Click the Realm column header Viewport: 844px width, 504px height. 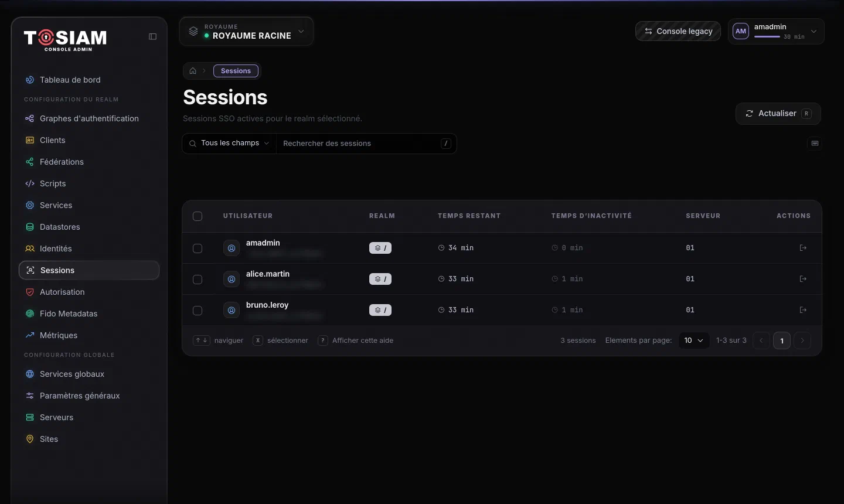coord(382,216)
